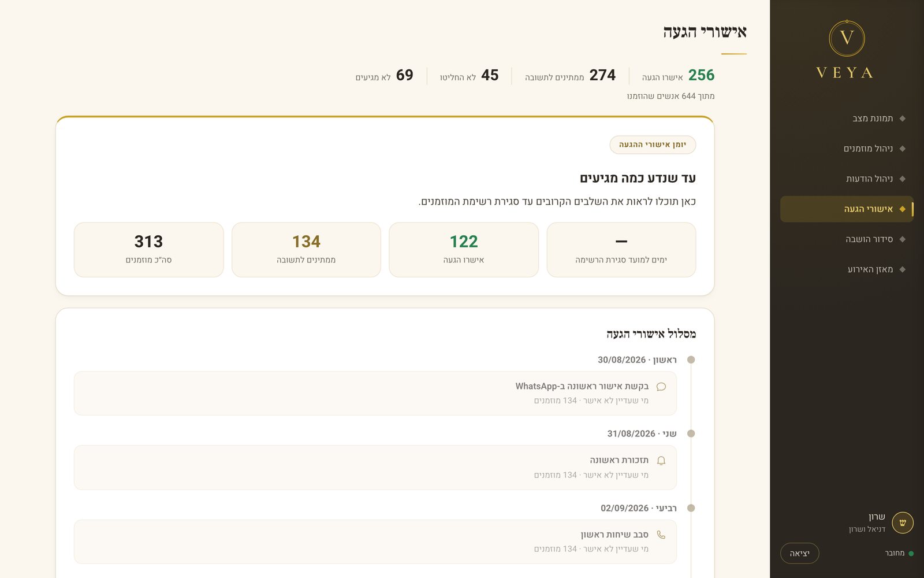Click the VEYA logo emblem
The height and width of the screenshot is (578, 924).
coord(847,38)
